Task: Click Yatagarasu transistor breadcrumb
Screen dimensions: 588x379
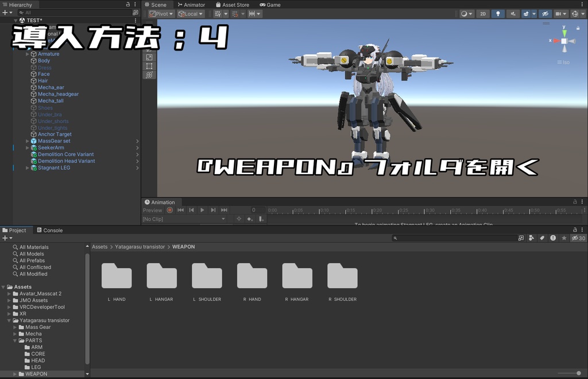Action: click(140, 247)
